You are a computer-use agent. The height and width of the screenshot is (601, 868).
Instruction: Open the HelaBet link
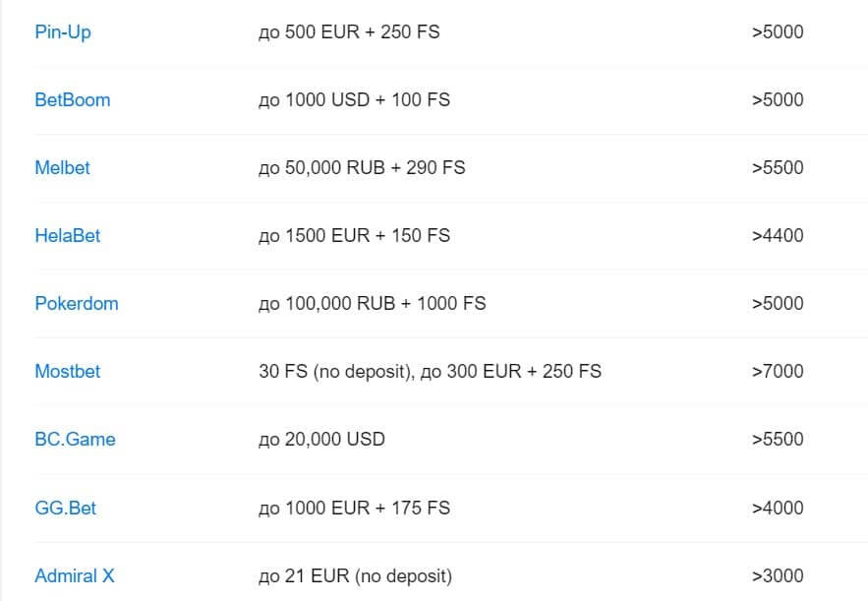point(68,235)
